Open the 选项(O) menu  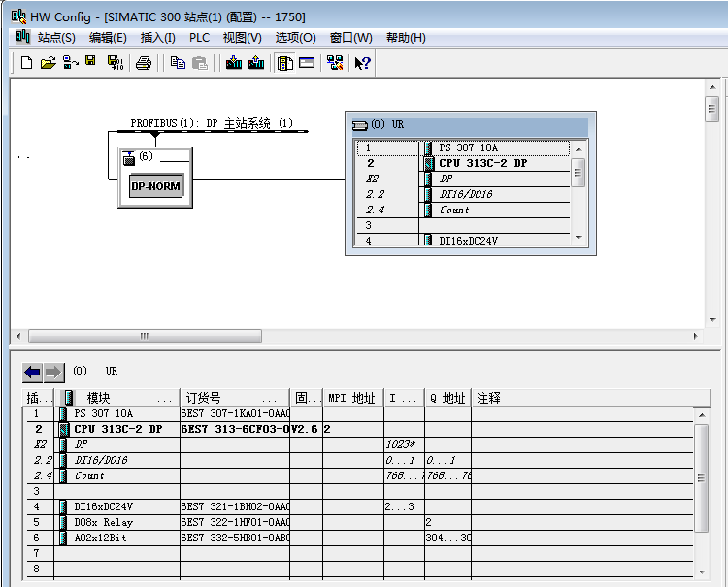pyautogui.click(x=295, y=38)
